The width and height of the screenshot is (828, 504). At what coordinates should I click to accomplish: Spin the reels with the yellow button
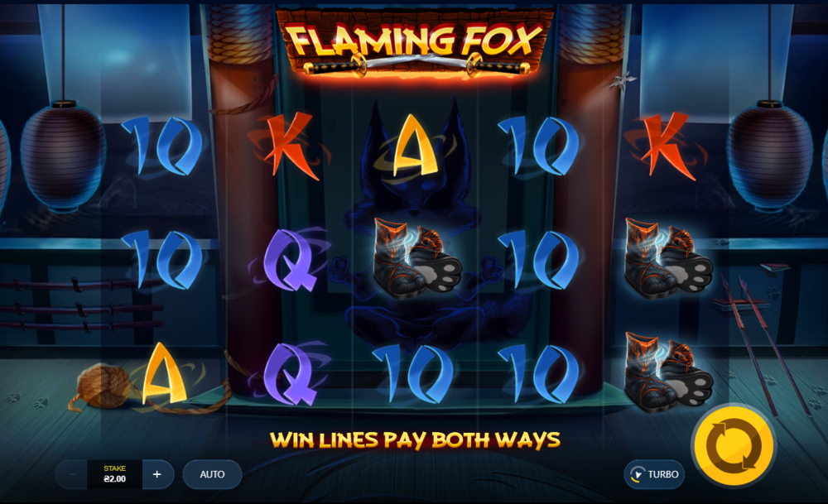pos(734,446)
